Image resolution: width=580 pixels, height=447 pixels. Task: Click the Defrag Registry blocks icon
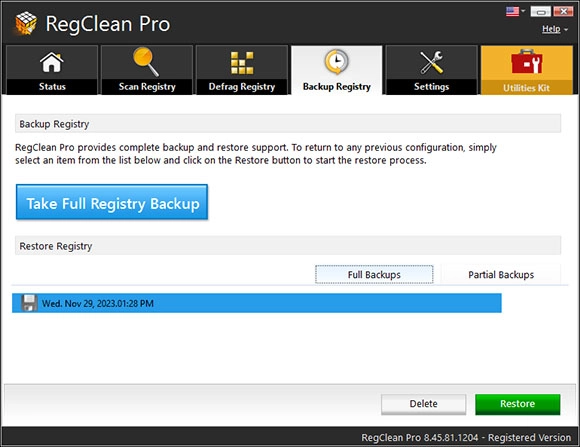(x=242, y=63)
